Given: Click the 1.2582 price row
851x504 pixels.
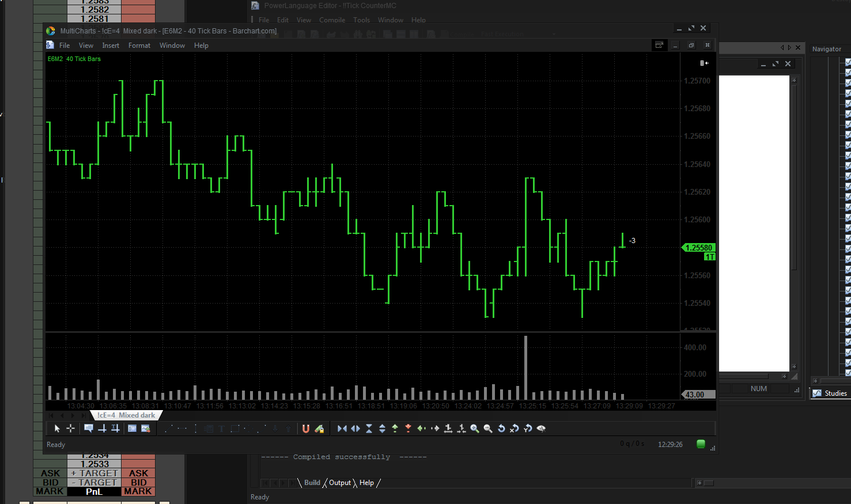Looking at the screenshot, I should tap(94, 10).
